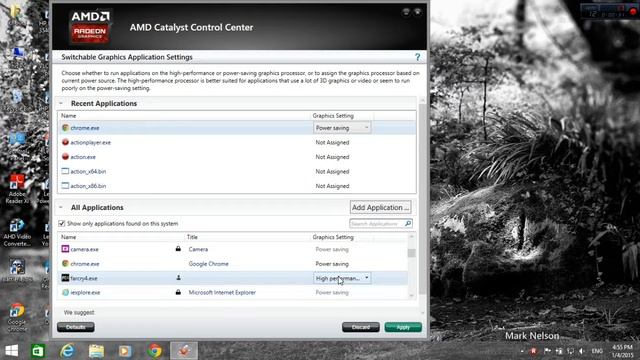This screenshot has width=640, height=360.
Task: Select chrome.exe icon in All Applications
Action: click(x=65, y=264)
